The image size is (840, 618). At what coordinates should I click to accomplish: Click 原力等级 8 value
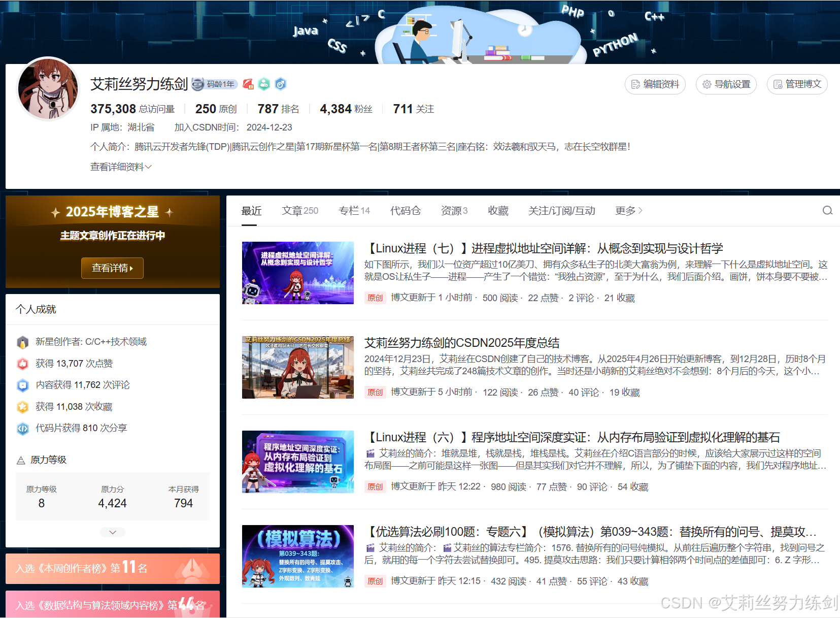click(x=42, y=503)
